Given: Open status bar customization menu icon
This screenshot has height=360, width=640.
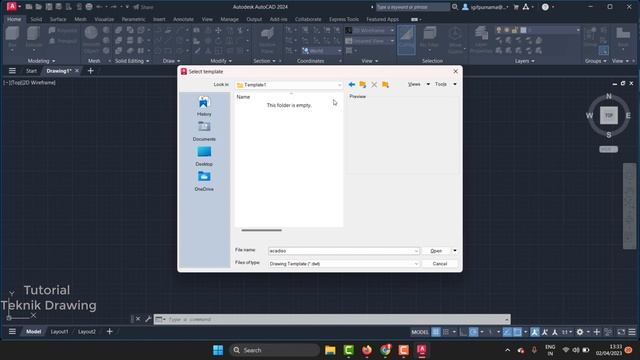Looking at the screenshot, I should 632,332.
